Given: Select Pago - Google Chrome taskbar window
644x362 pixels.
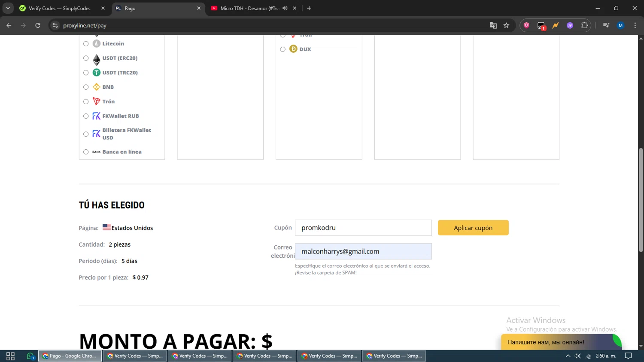Looking at the screenshot, I should pos(70,356).
